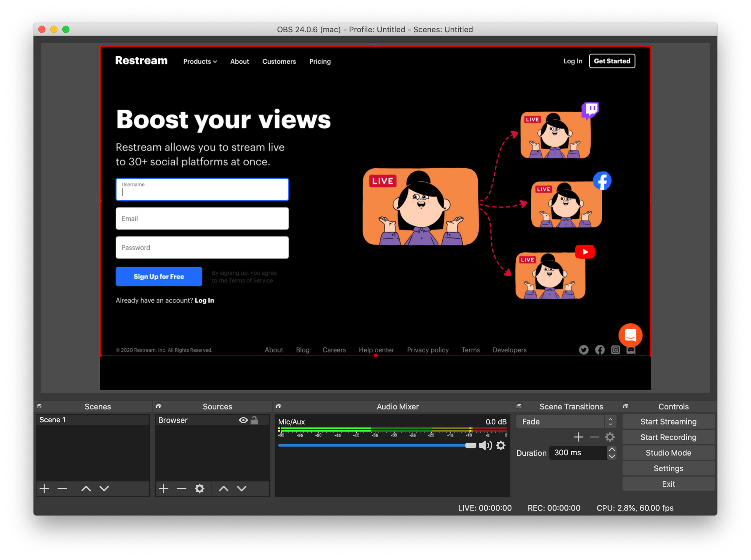Click the Start Recording button
The height and width of the screenshot is (560, 751).
[x=669, y=437]
